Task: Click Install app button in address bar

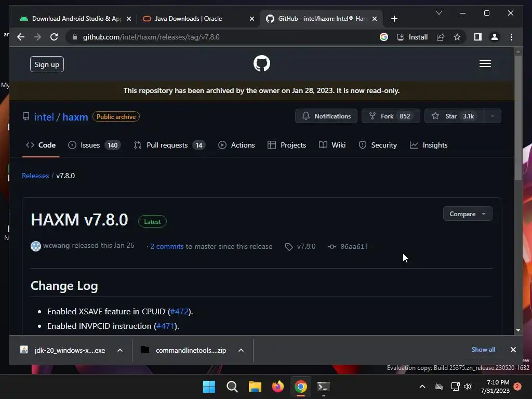Action: [412, 37]
